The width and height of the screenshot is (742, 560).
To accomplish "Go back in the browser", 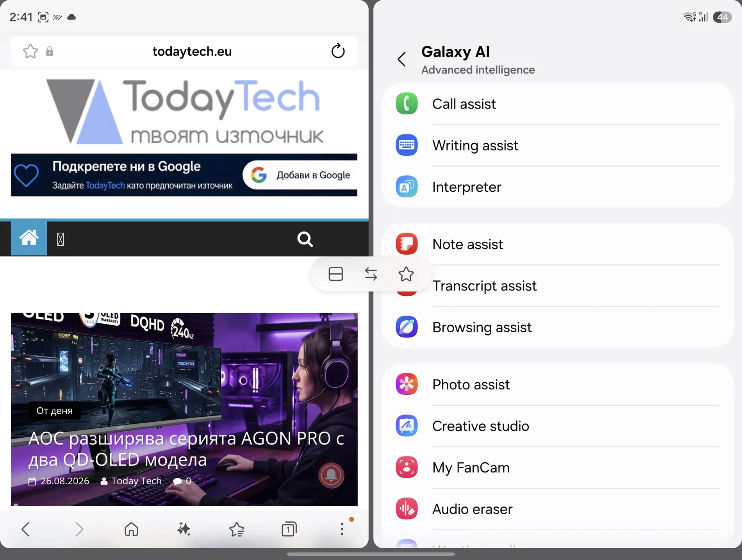I will click(26, 529).
